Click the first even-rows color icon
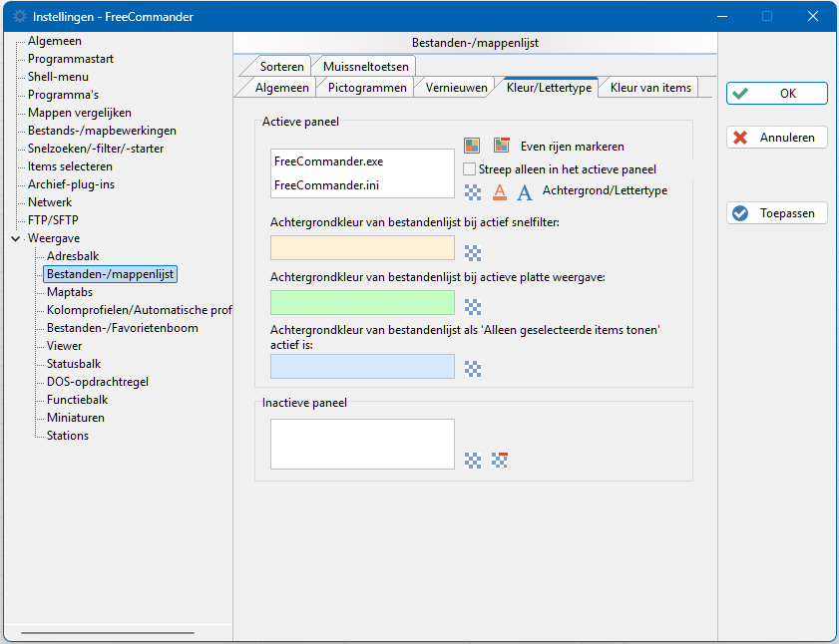This screenshot has width=839, height=644. (x=473, y=146)
